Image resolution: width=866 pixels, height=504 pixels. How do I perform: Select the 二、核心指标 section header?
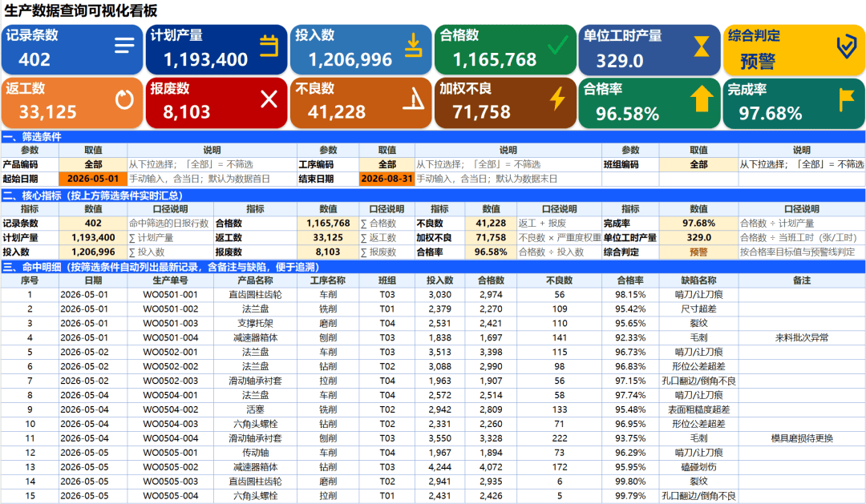click(x=432, y=196)
